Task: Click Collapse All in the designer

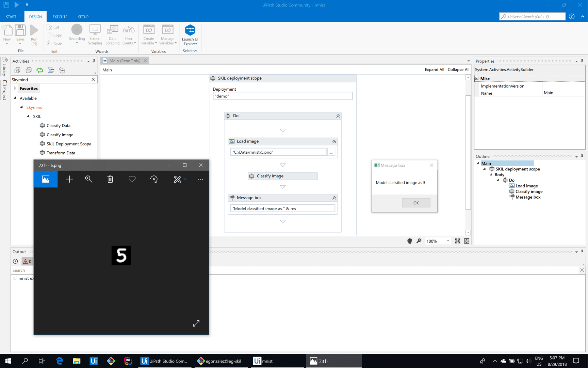Action: (458, 70)
